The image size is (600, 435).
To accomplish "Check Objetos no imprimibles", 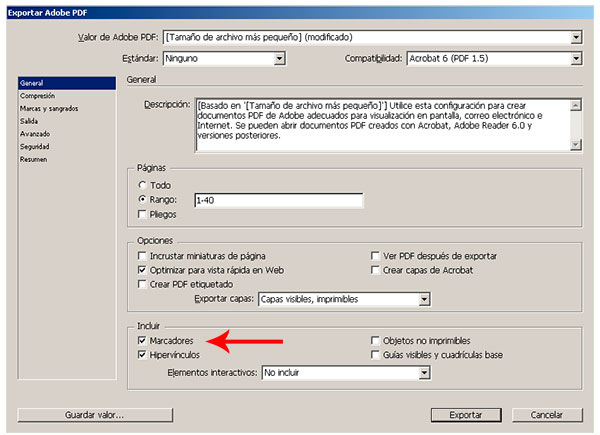I will pos(375,341).
